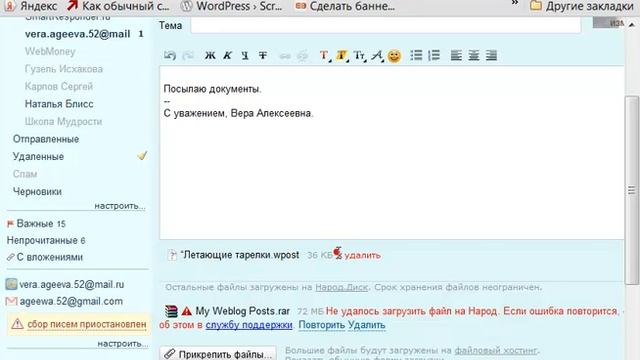The height and width of the screenshot is (360, 640).
Task: Insert a bulleted list
Action: click(416, 55)
